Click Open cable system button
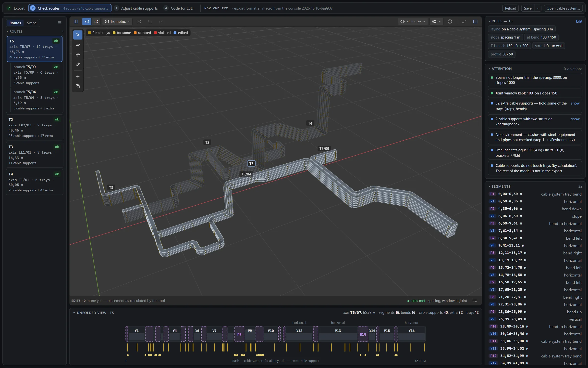This screenshot has height=368, width=588. 563,8
